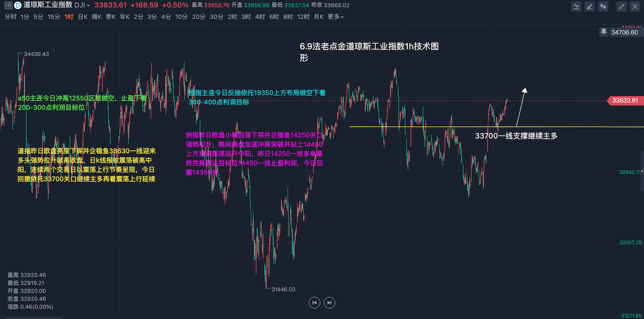Choose the 周K chart period
This screenshot has width=644, height=319.
(96, 17)
